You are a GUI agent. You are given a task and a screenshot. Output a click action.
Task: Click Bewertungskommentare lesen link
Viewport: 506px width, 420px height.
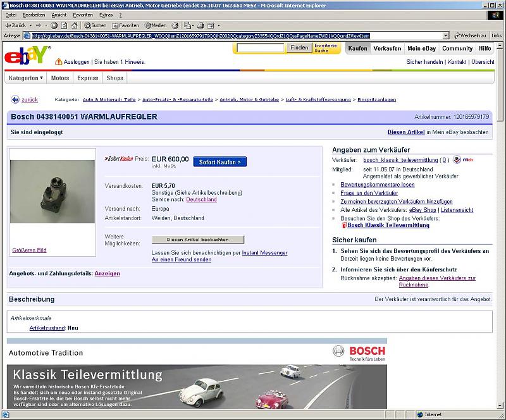point(378,185)
